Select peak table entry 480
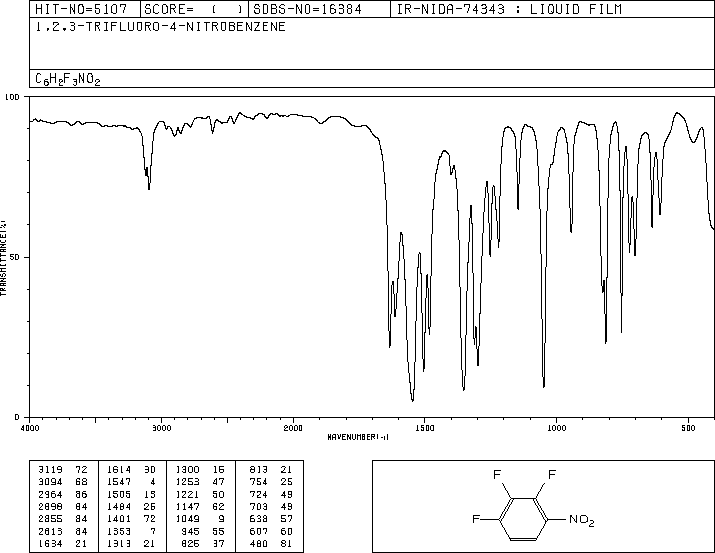 coord(259,543)
